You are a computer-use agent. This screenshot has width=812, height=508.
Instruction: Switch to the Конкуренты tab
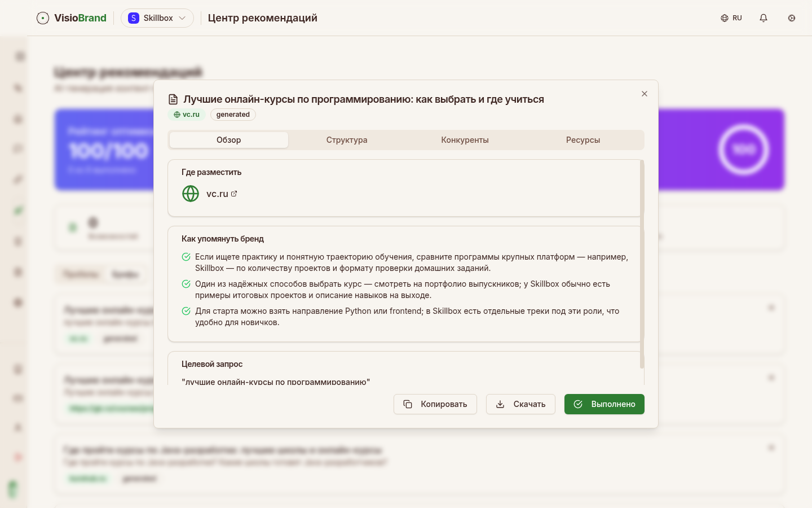[465, 140]
